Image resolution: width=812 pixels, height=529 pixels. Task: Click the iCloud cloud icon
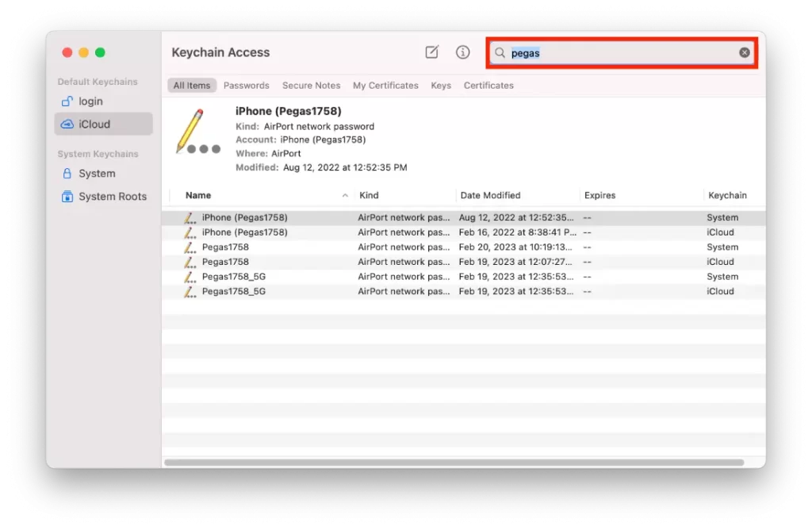(x=67, y=124)
